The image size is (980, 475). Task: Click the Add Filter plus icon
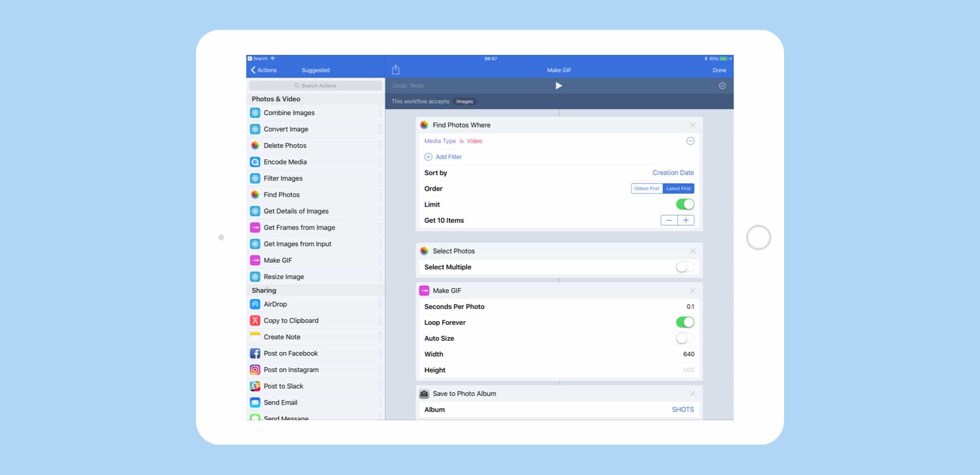(x=428, y=157)
